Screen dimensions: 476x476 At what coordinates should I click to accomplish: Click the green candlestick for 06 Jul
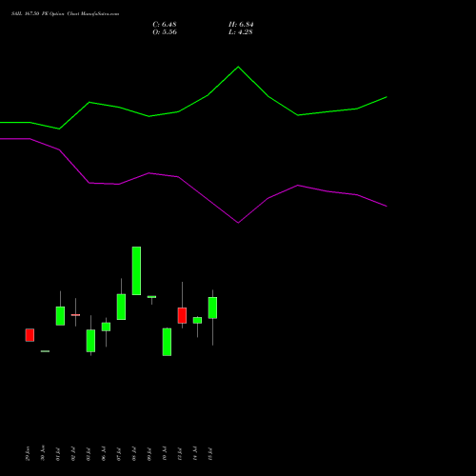106,327
